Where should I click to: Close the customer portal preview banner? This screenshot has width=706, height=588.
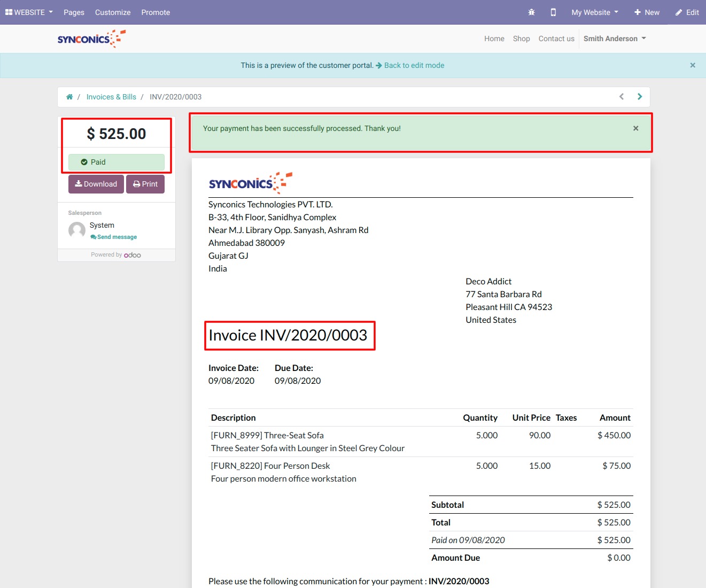click(693, 65)
